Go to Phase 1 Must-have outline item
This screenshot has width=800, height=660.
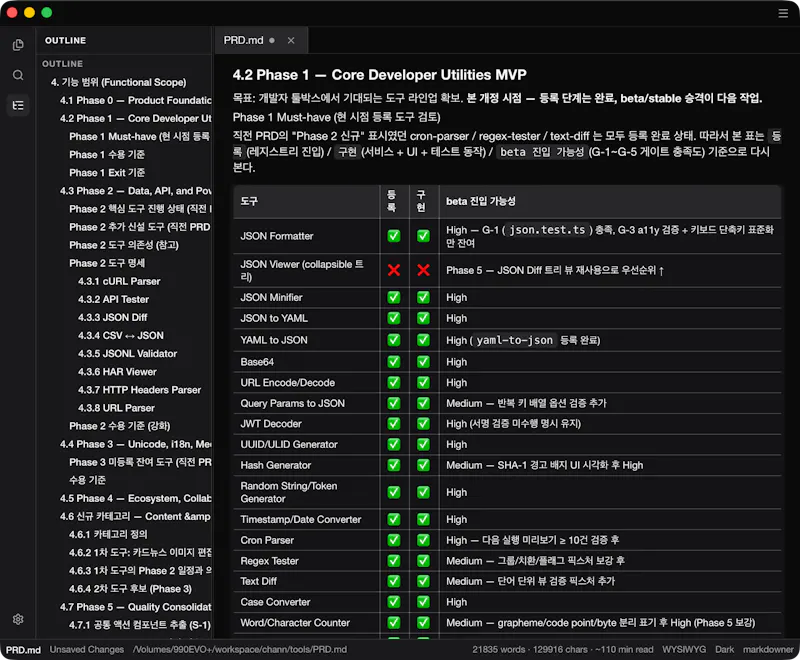(140, 136)
